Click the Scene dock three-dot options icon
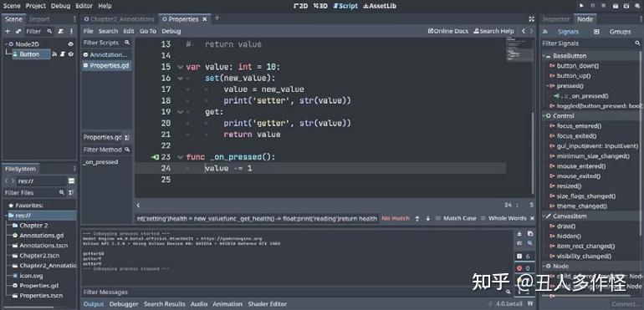This screenshot has height=310, width=644. [74, 19]
